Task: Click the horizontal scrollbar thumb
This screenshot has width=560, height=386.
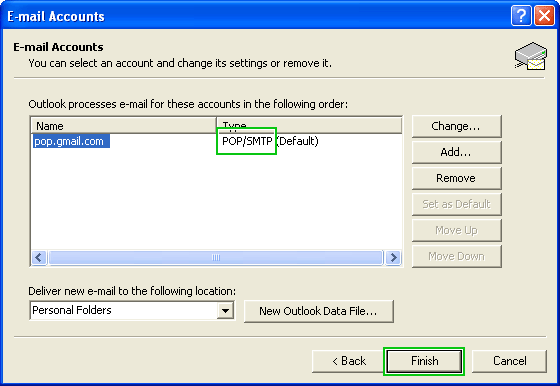Action: [216, 257]
